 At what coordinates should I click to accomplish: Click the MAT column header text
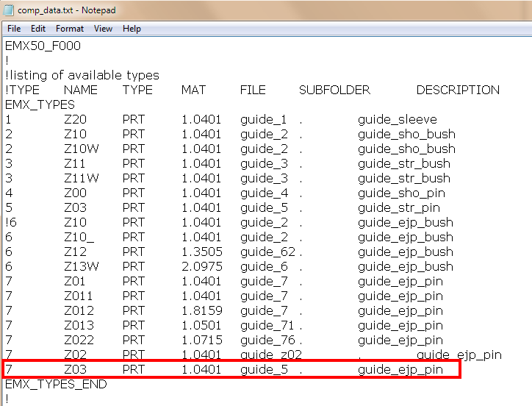pos(193,90)
